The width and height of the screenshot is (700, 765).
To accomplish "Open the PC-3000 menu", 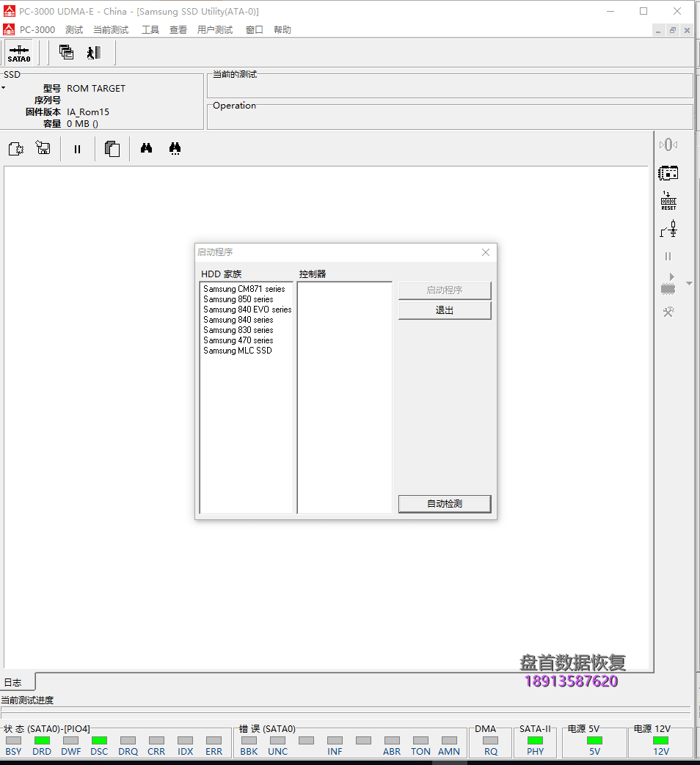I will click(x=37, y=30).
